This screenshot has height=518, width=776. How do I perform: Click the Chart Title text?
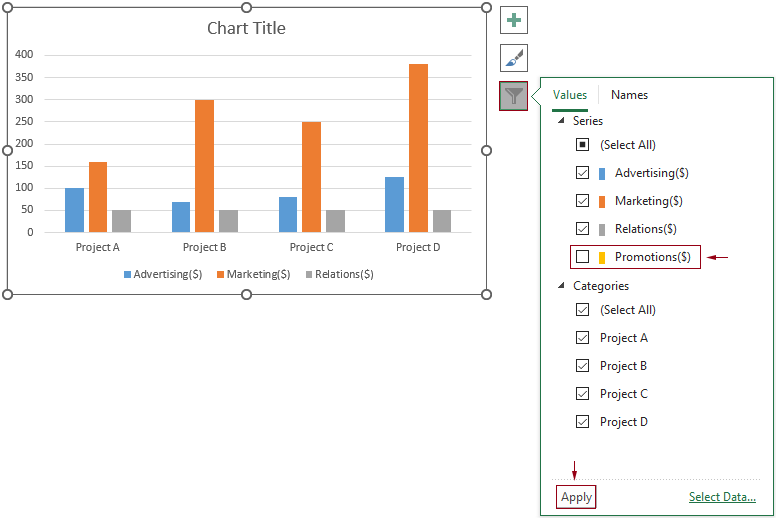tap(246, 28)
